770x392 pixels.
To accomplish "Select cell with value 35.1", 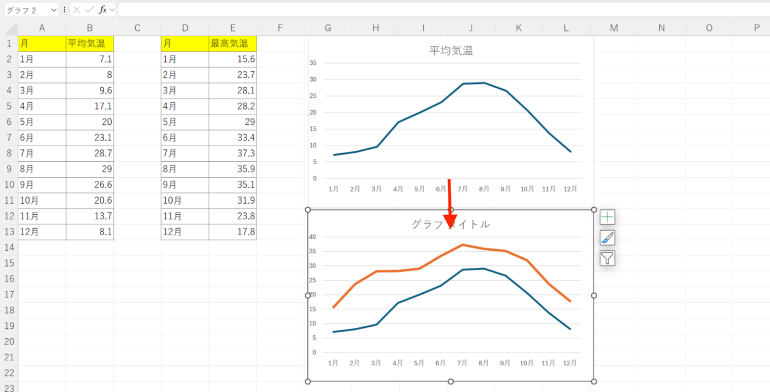I will point(232,185).
